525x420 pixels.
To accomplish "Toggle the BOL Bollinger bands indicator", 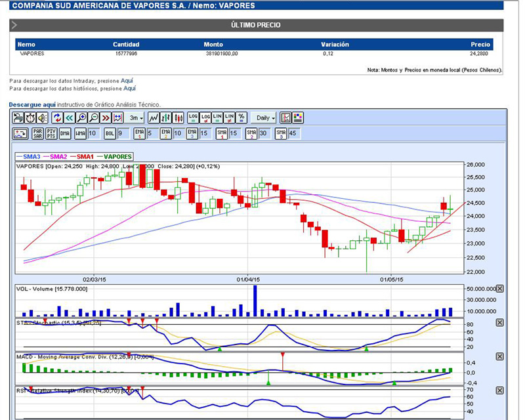I will coord(110,134).
